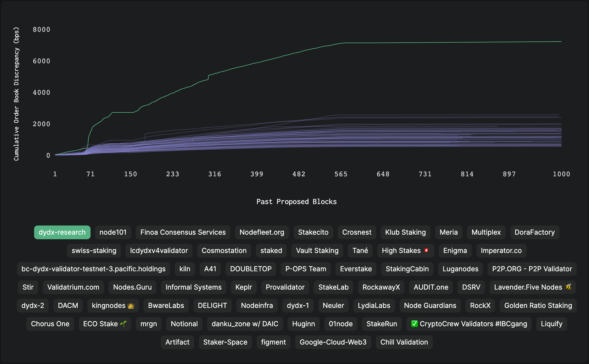The width and height of the screenshot is (589, 364).
Task: Select the figment validator chip
Action: [x=273, y=342]
